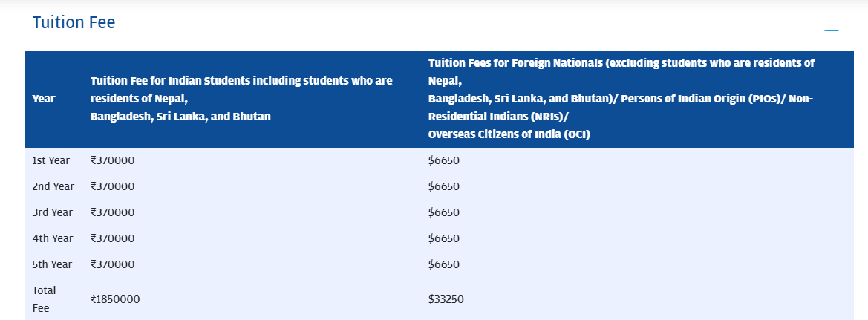Select the 5th Year row label
The image size is (868, 320).
pos(52,264)
